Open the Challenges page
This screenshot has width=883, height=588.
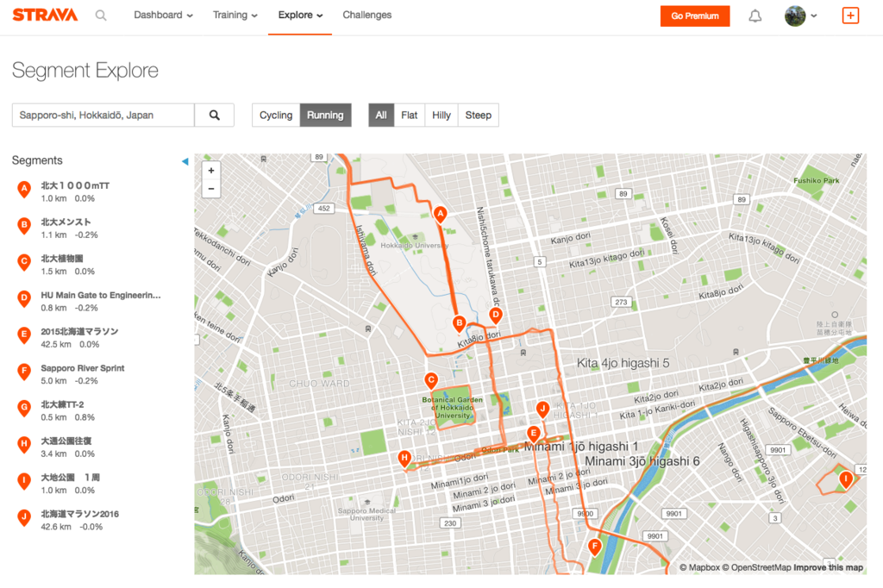[x=367, y=16]
